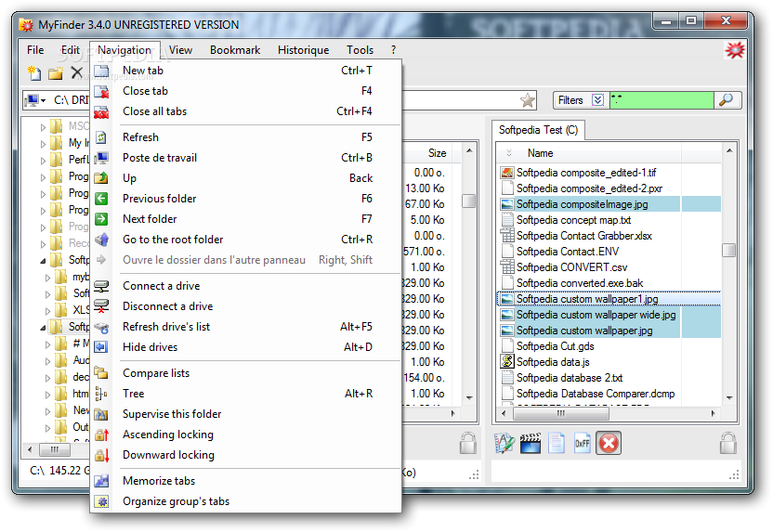Click the new folder toolbar icon

56,73
